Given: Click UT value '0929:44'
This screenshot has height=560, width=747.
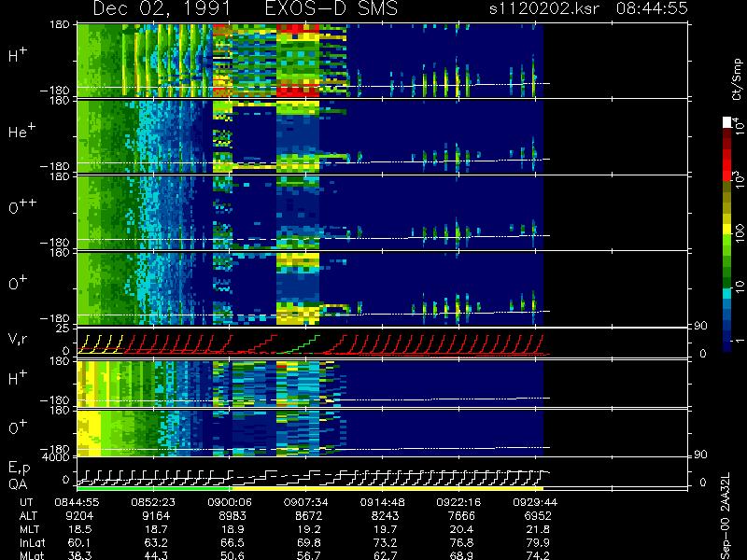Looking at the screenshot, I should coord(535,502).
